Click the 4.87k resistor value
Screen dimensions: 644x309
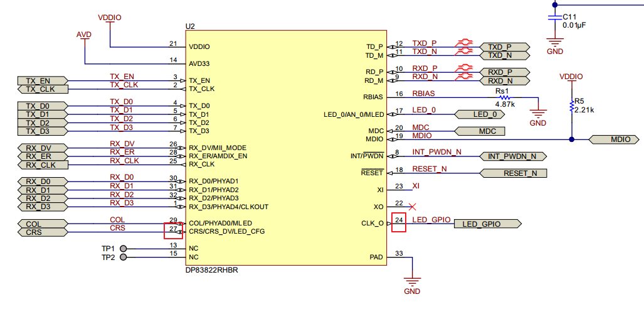pos(505,104)
